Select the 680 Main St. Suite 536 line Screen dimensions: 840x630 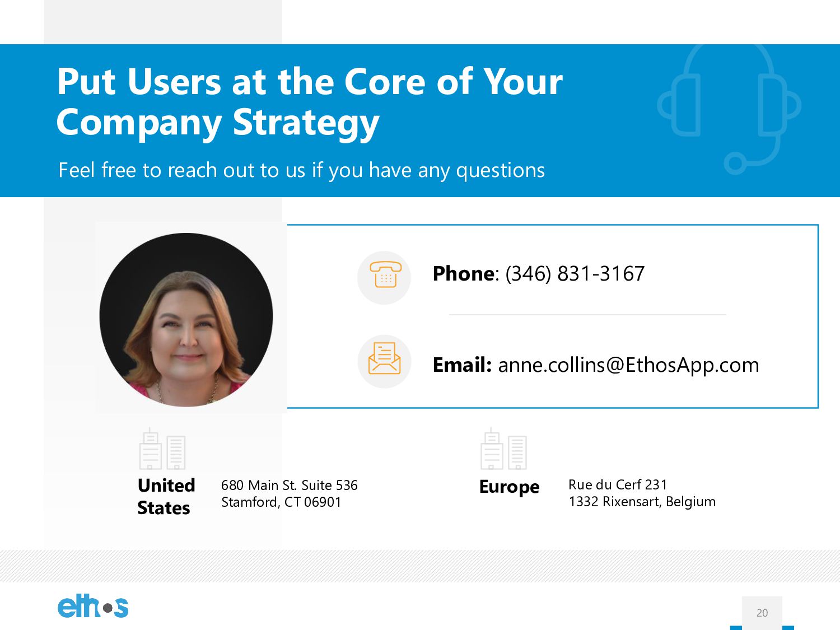[289, 486]
